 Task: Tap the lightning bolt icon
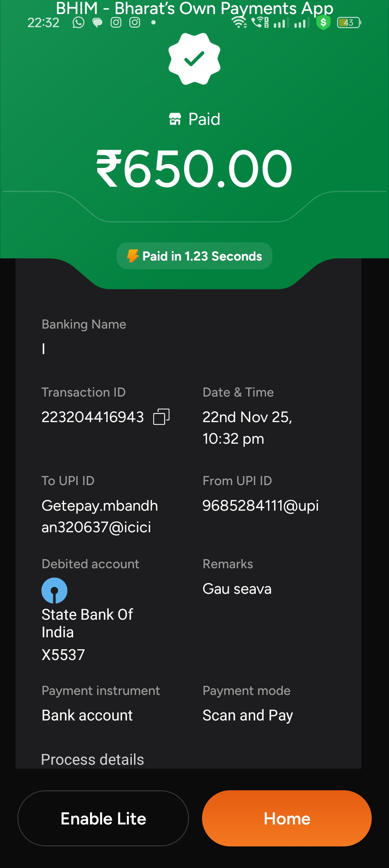pyautogui.click(x=133, y=256)
